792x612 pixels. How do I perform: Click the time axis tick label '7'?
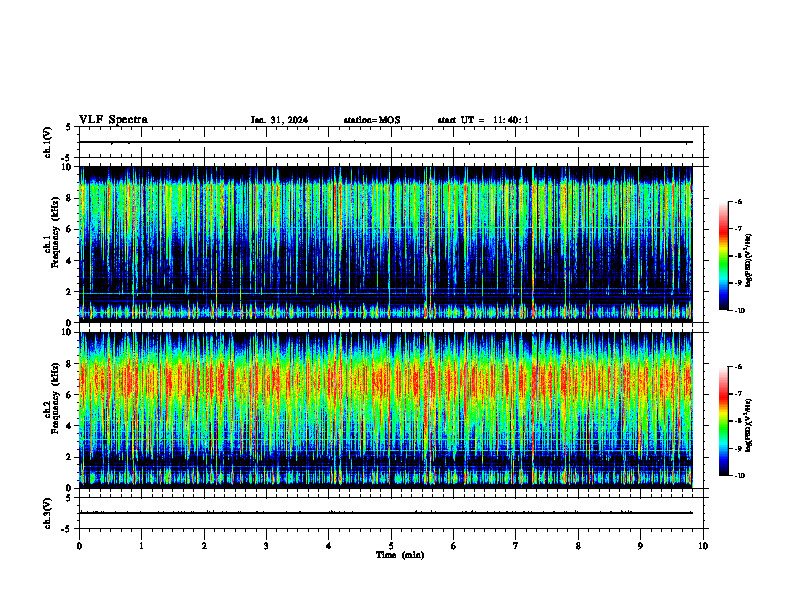[x=516, y=546]
